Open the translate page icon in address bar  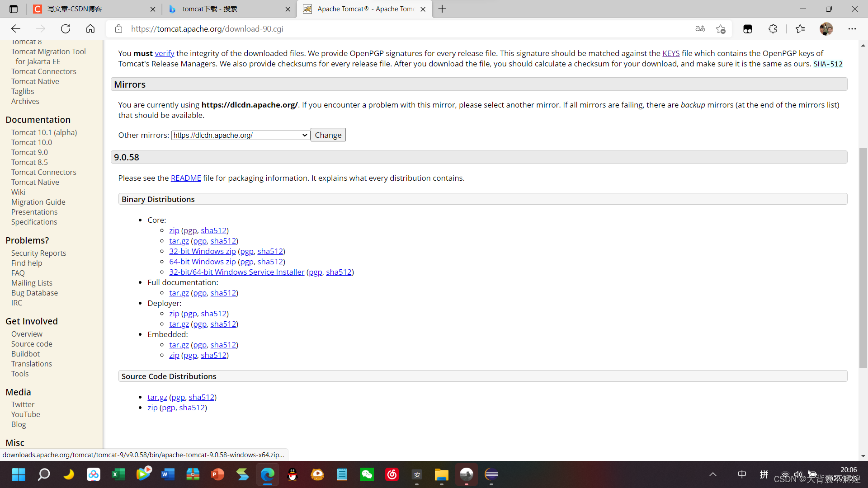(700, 29)
